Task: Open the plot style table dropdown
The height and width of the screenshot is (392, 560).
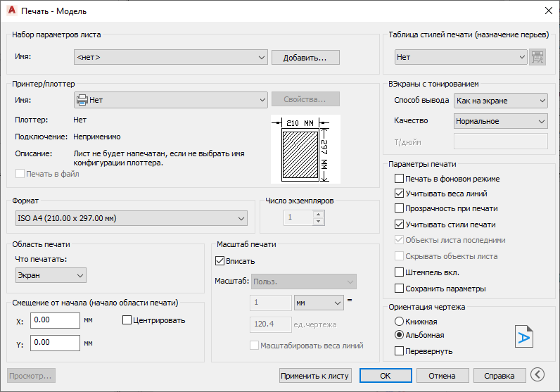Action: 461,57
